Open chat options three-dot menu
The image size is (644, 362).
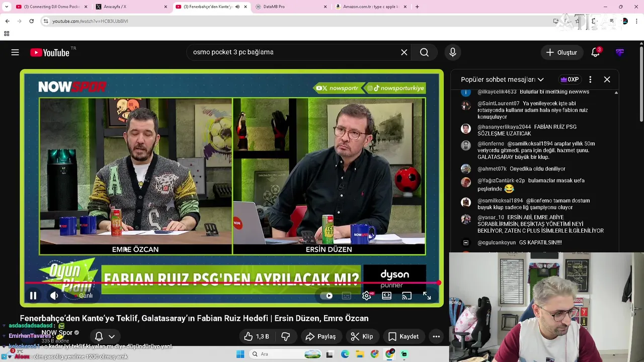(590, 79)
